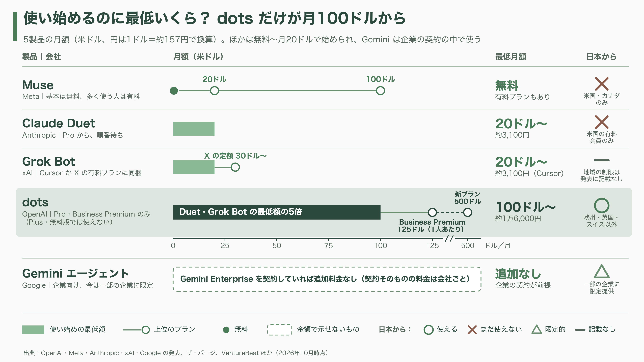Image resolution: width=644 pixels, height=362 pixels.
Task: Click the dots 500ドル new plan marker circle
Action: [x=468, y=212]
